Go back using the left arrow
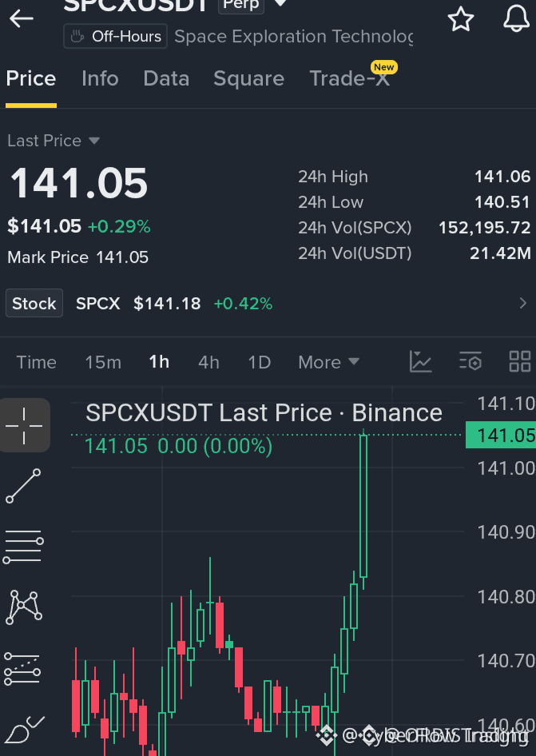The image size is (536, 756). point(22,19)
